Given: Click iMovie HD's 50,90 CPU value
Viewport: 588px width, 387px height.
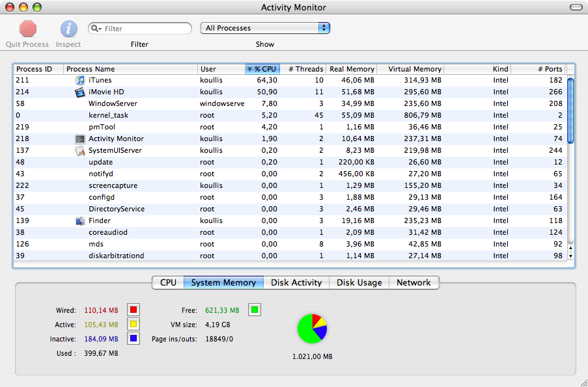Looking at the screenshot, I should coord(267,92).
